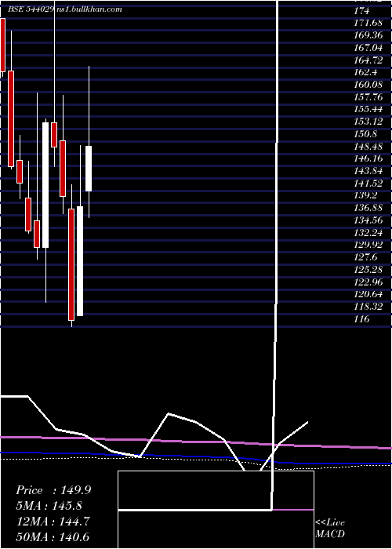Click the 136.88 price axis label
The image size is (392, 549).
[x=368, y=208]
